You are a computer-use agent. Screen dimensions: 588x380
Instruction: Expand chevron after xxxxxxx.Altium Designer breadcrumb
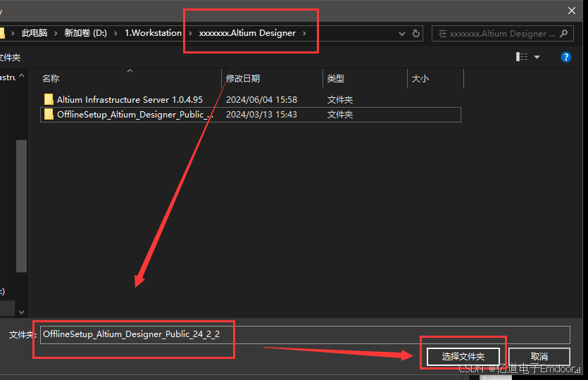point(304,33)
